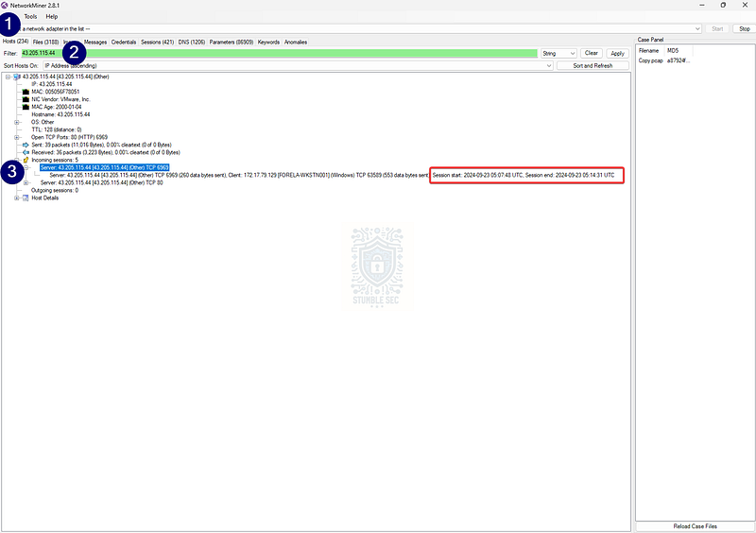
Task: Click the icon beside Incoming sessions: 5
Action: pyautogui.click(x=26, y=160)
